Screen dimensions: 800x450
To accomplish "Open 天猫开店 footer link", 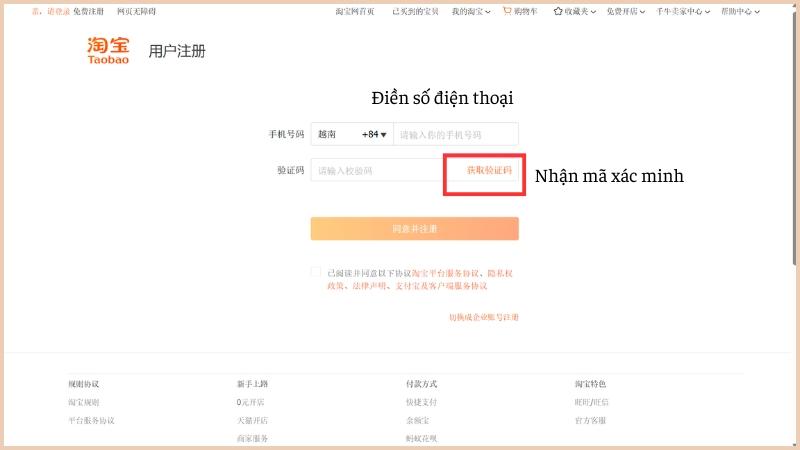I will click(253, 420).
